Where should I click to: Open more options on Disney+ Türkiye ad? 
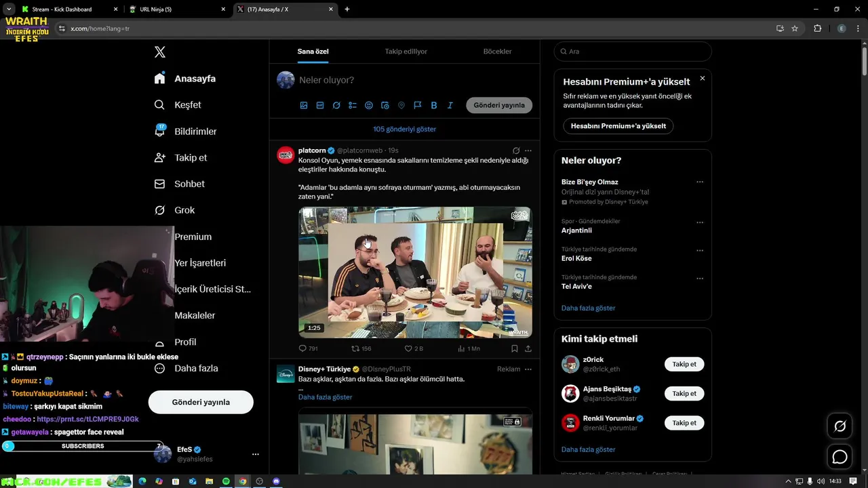(528, 369)
